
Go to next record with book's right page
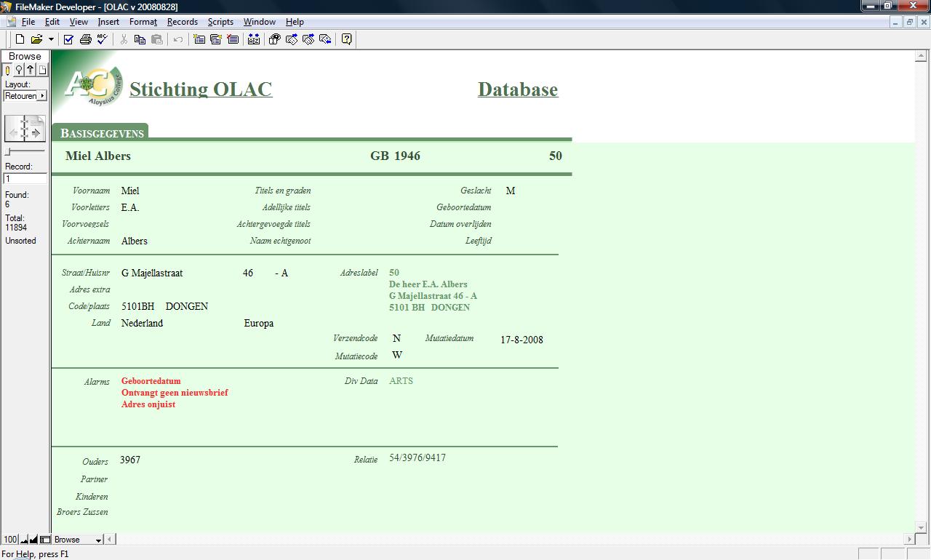pos(35,129)
